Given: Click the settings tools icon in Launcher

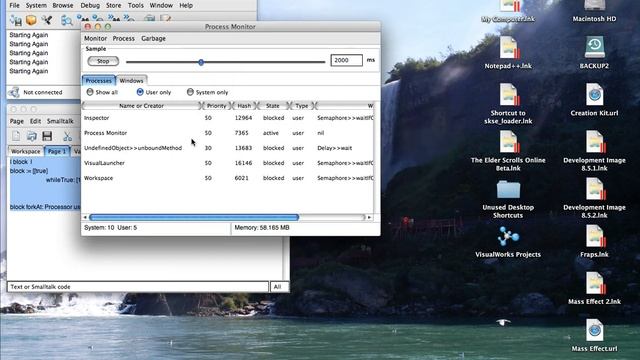Looking at the screenshot, I should click(47, 20).
